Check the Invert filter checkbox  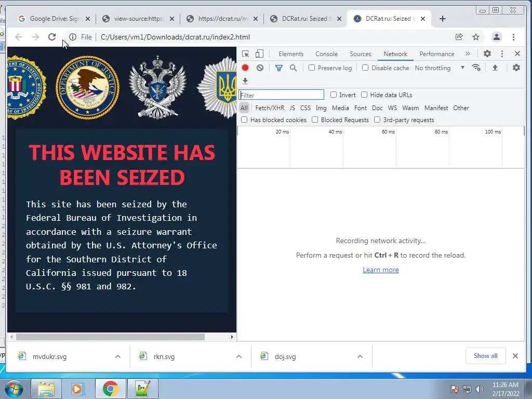click(334, 95)
